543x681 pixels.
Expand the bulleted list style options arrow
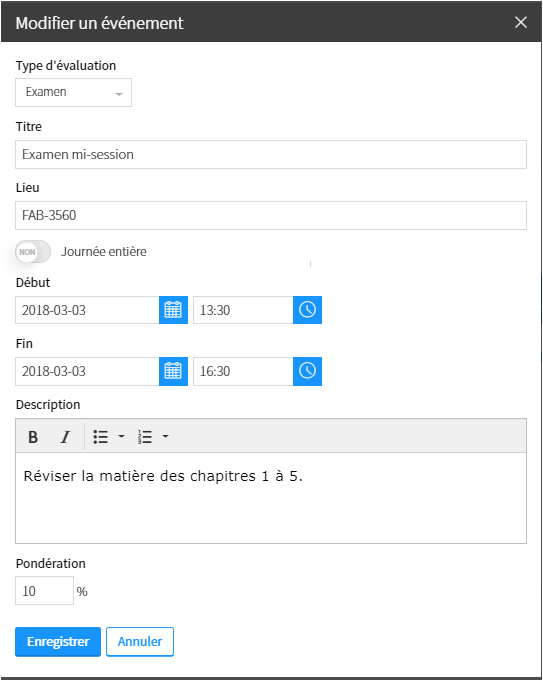click(x=122, y=436)
